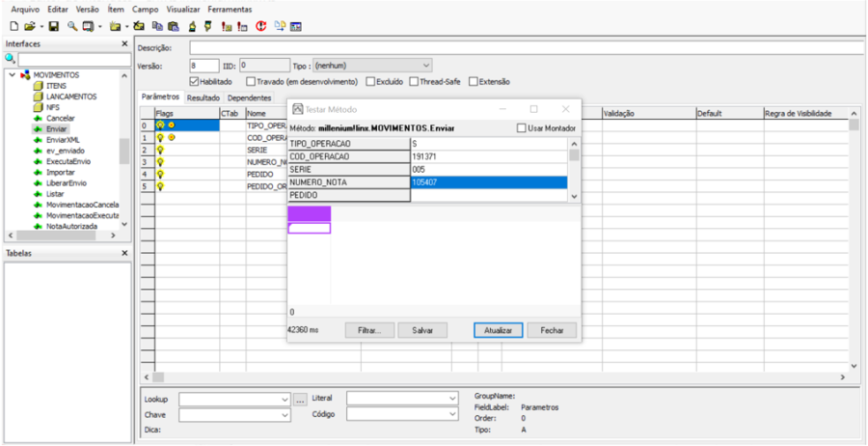Close the Tabelas panel
This screenshot has height=446, width=868.
tap(125, 253)
